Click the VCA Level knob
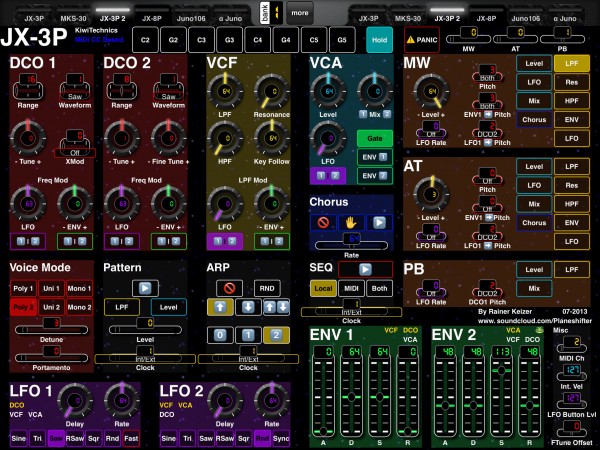 328,92
